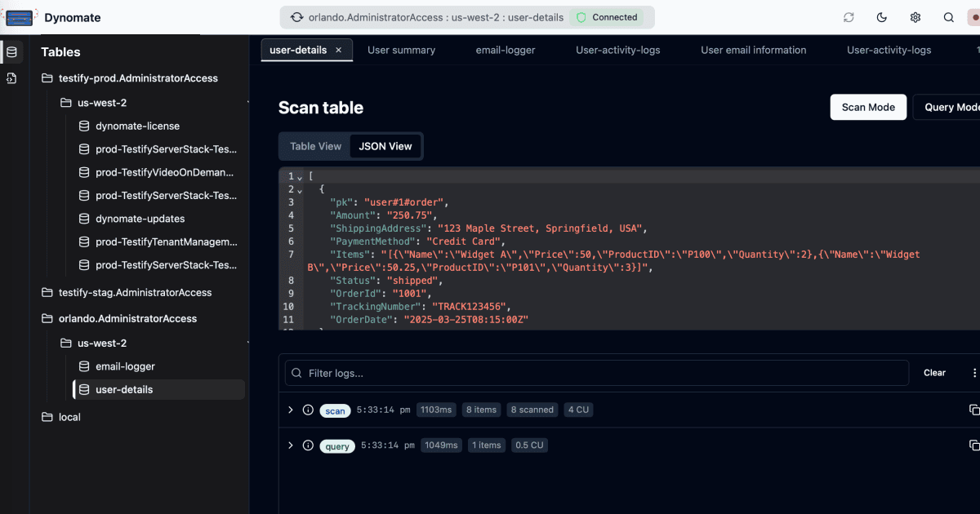Click the refresh icon in top bar

(849, 17)
